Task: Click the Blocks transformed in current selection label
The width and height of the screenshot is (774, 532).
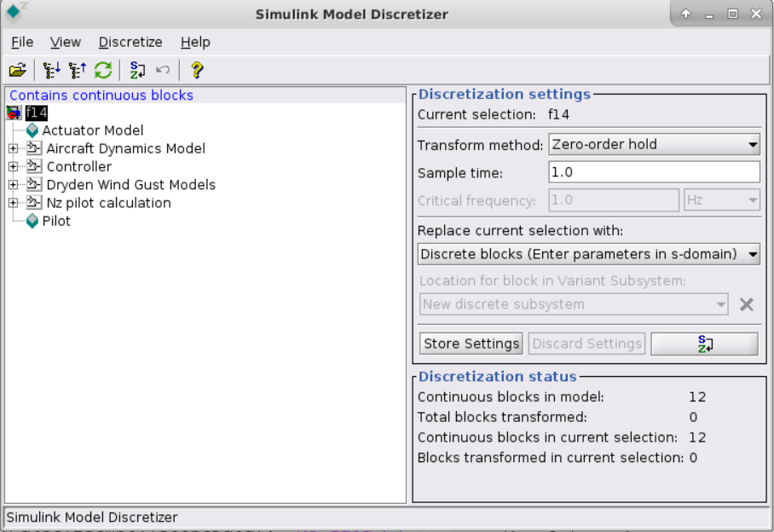Action: [x=551, y=458]
